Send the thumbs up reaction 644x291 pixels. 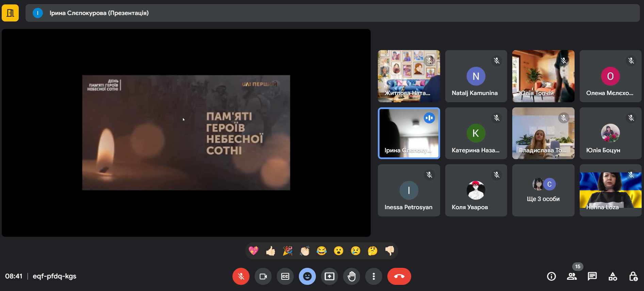tap(271, 251)
